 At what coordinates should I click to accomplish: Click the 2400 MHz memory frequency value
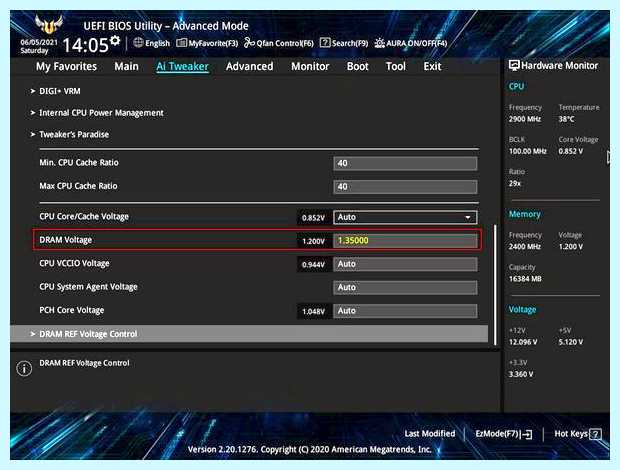pyautogui.click(x=525, y=247)
